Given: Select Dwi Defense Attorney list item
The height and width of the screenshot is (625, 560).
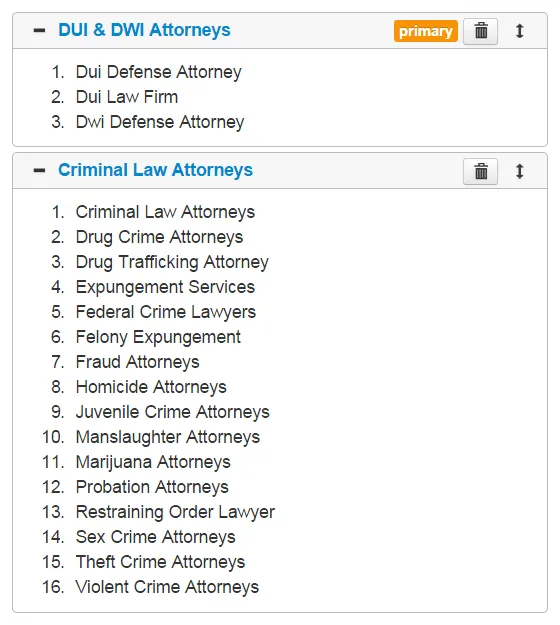Looking at the screenshot, I should [x=160, y=122].
